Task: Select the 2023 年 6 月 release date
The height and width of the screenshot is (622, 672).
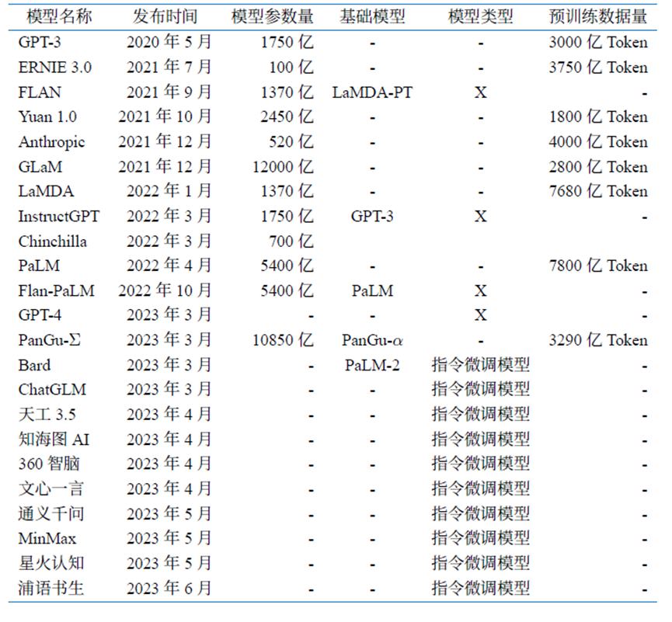Action: tap(169, 588)
